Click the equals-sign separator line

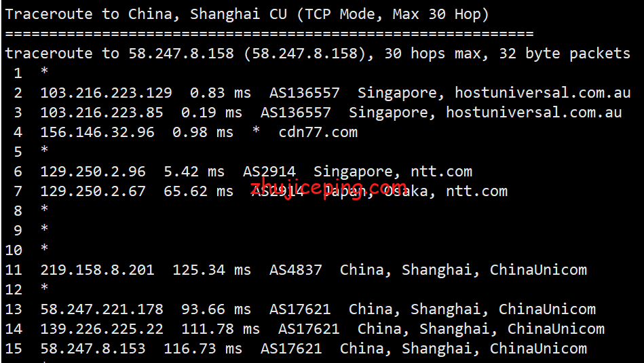(269, 34)
